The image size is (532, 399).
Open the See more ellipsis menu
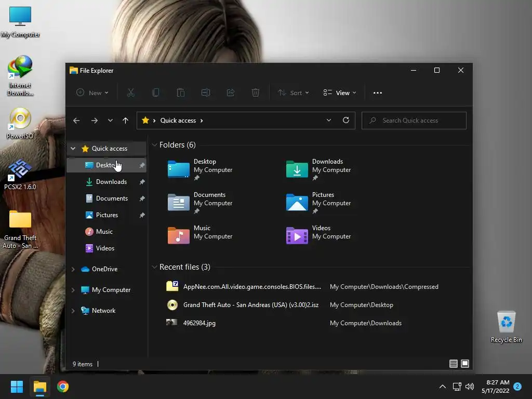point(378,92)
